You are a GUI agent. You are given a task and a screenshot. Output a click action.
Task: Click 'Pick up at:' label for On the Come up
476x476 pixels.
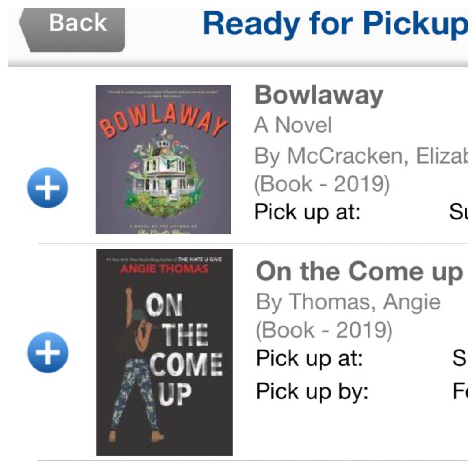pos(309,358)
